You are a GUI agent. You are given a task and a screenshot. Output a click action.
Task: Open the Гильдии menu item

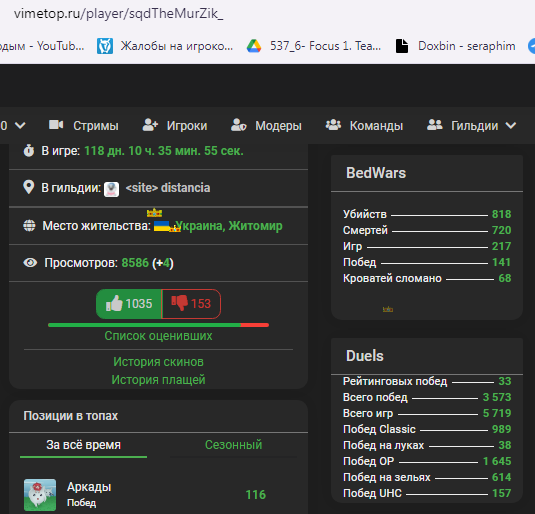click(475, 126)
